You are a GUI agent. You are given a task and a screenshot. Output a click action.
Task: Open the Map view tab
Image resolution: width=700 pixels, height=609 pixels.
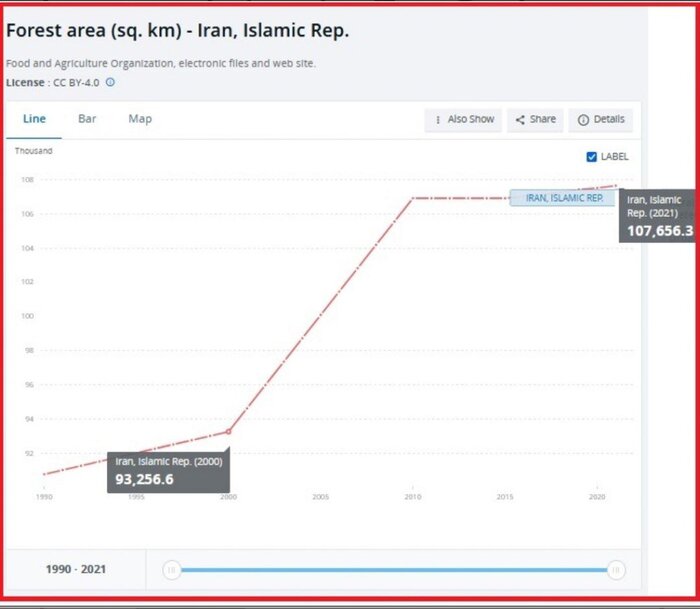coord(140,119)
